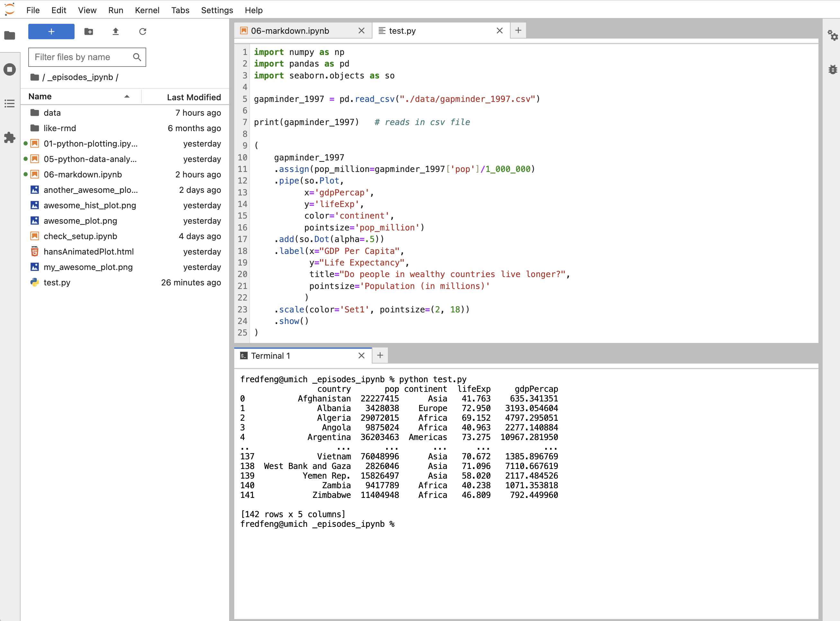Screen dimensions: 840x621
Task: Open the Tabs menu
Action: 180,10
